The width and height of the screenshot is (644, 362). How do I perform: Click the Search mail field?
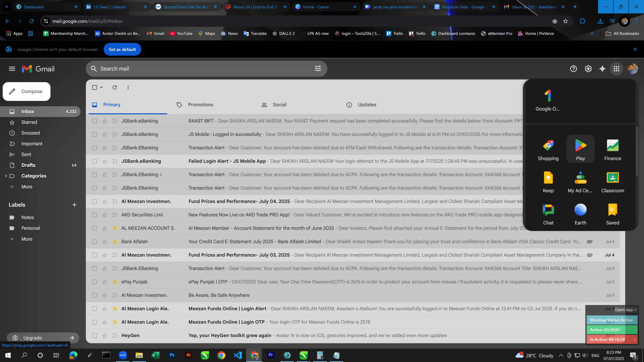[206, 69]
